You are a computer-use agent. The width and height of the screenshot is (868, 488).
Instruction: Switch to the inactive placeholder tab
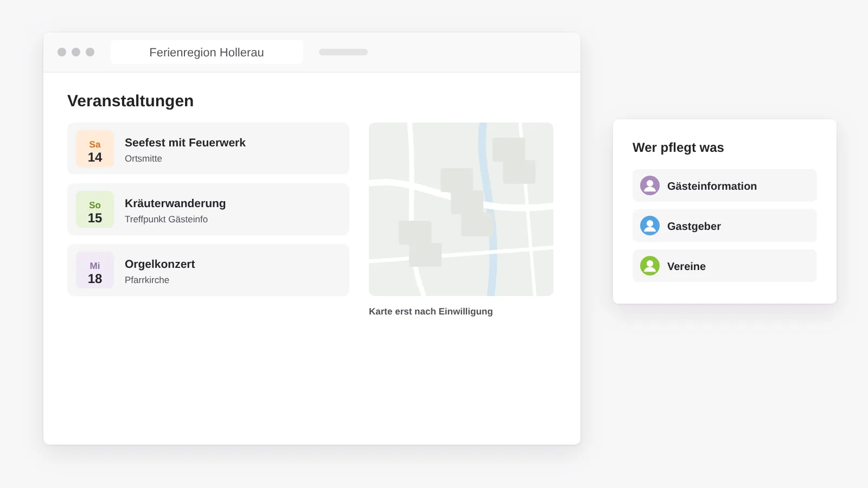(343, 52)
